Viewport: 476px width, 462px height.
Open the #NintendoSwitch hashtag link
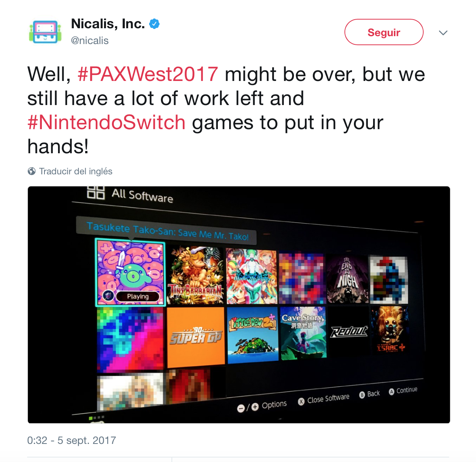[x=107, y=122]
